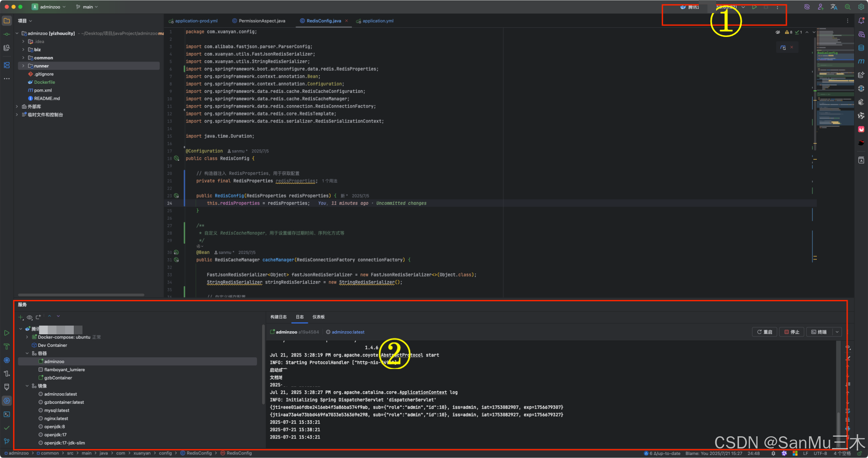Open the 构建日志 tab

pos(278,317)
